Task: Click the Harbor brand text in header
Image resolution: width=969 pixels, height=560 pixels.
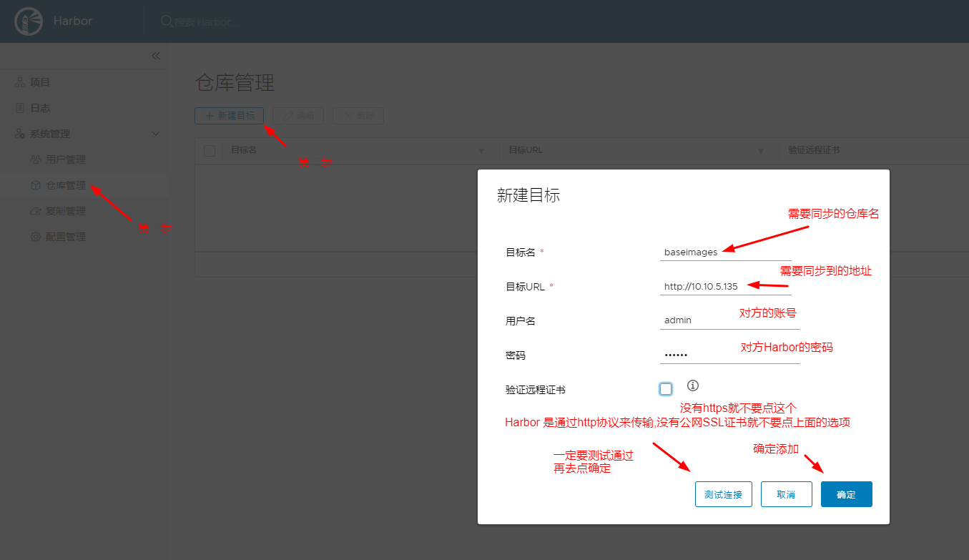Action: click(73, 21)
